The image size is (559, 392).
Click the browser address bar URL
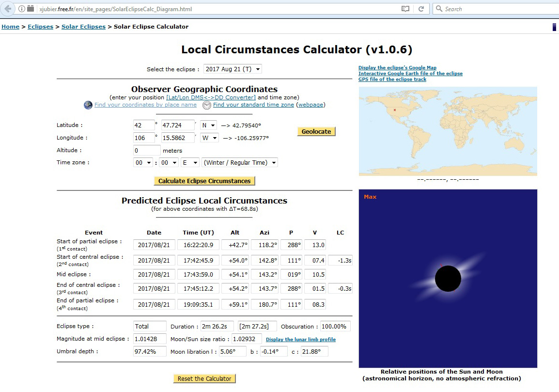[116, 9]
